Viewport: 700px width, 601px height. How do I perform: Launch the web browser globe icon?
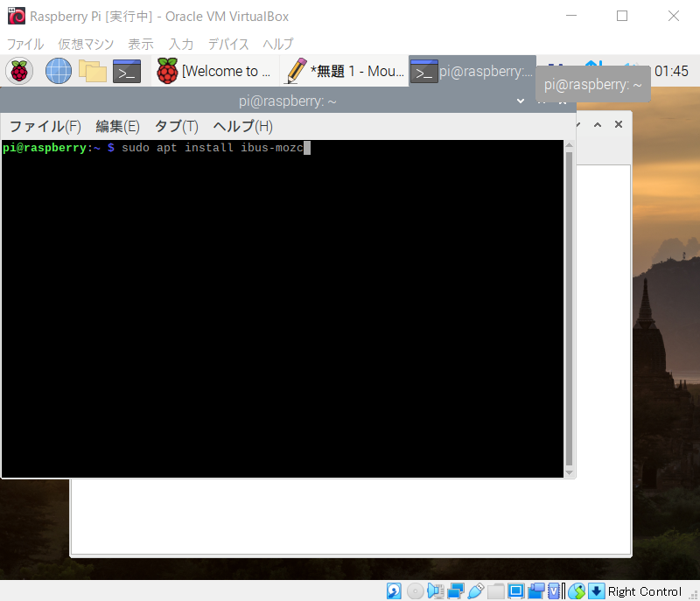[59, 71]
